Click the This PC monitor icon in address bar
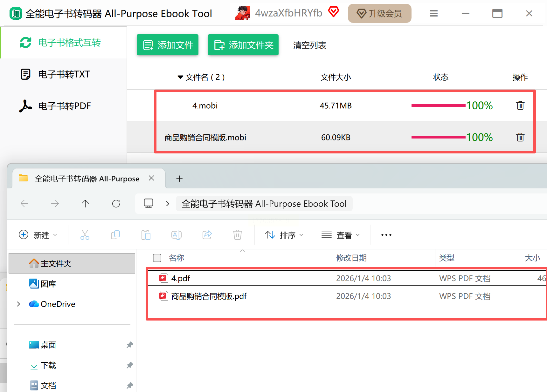Viewport: 547px width, 392px height. point(149,203)
